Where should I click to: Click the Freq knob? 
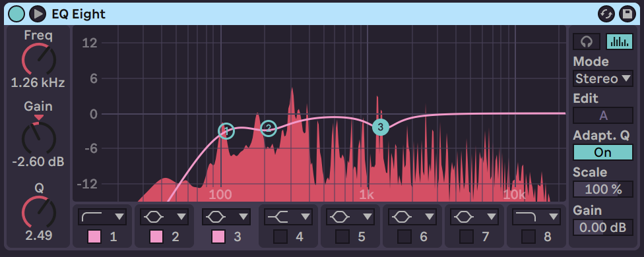point(38,59)
